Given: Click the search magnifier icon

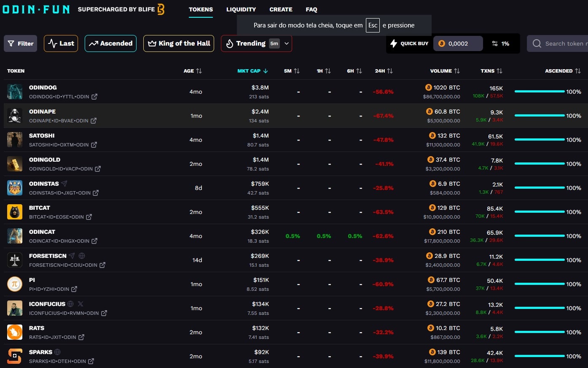Looking at the screenshot, I should click(537, 43).
